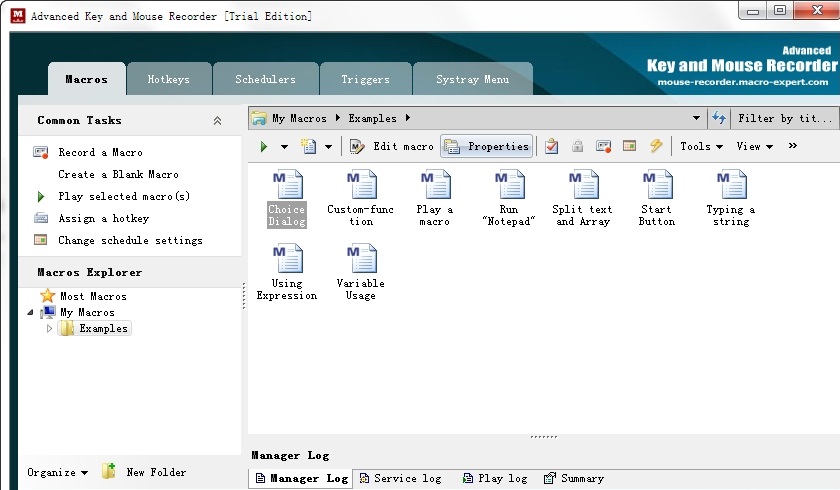Select the Run "Notepad" macro icon

point(509,198)
